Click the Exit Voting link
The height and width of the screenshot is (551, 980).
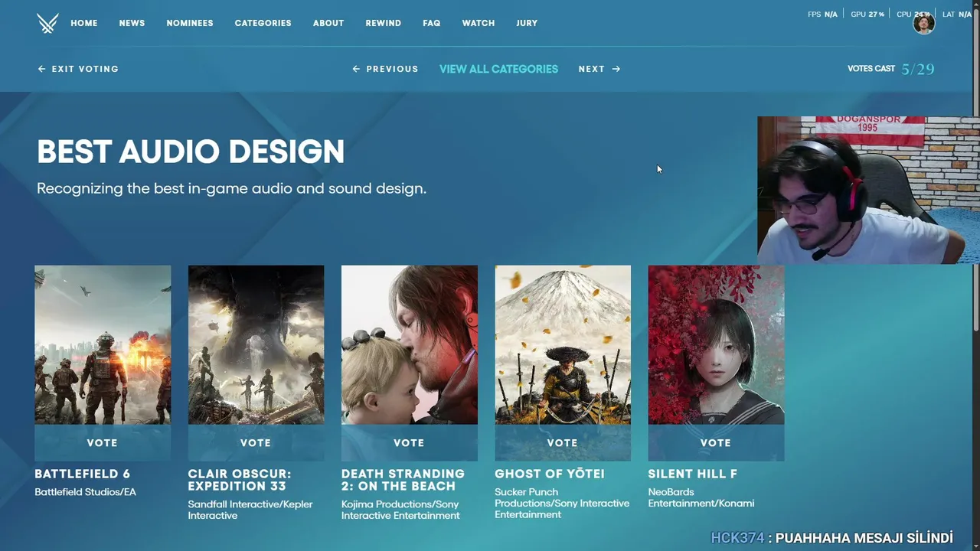pos(78,69)
